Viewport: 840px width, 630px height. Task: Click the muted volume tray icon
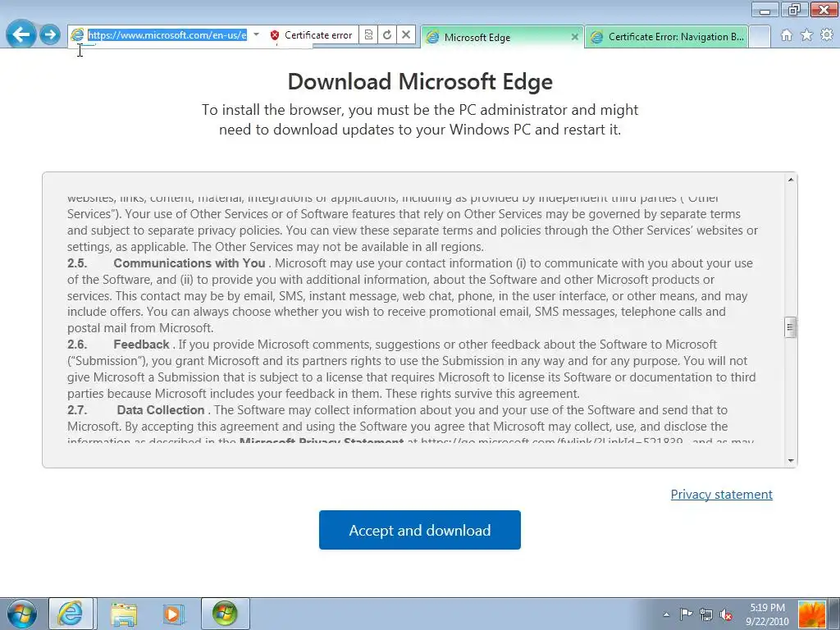point(726,614)
